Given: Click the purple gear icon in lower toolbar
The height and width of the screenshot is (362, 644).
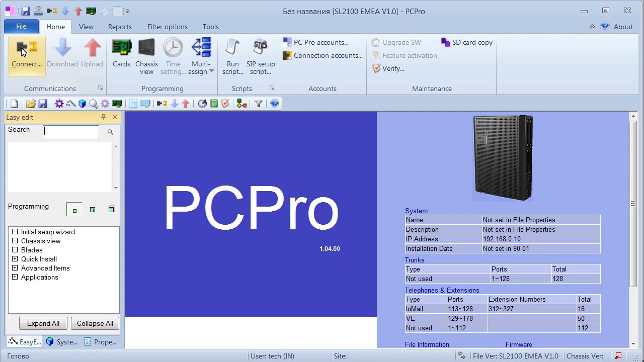Looking at the screenshot, I should [59, 104].
